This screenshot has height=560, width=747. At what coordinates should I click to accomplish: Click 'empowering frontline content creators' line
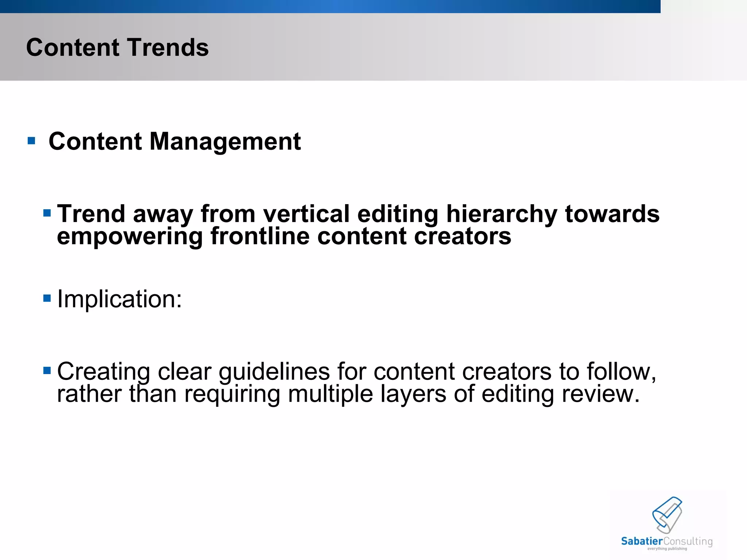[x=284, y=236]
